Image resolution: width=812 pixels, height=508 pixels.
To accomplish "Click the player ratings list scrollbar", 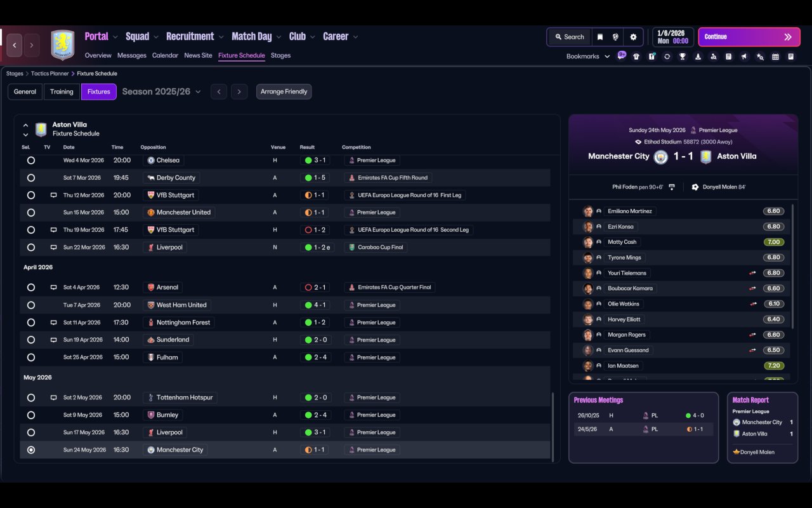I will [793, 265].
